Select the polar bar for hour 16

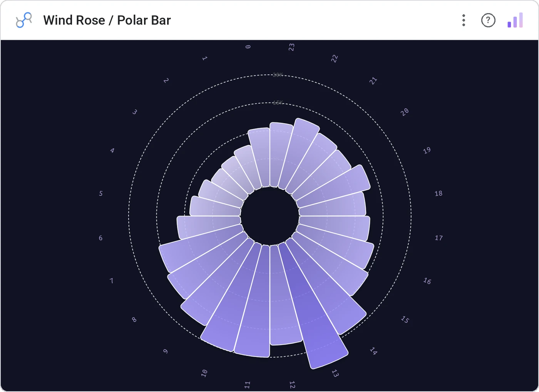click(336, 246)
